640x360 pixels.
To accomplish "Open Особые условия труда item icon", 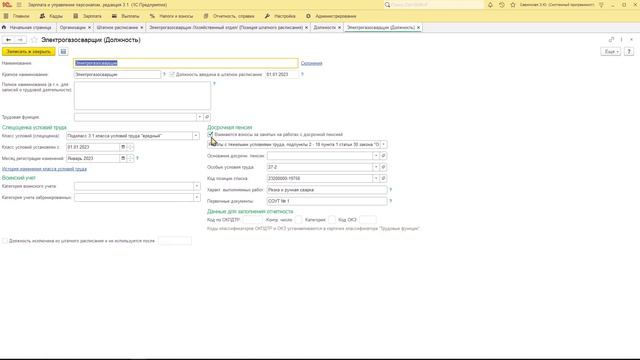I will pyautogui.click(x=383, y=167).
